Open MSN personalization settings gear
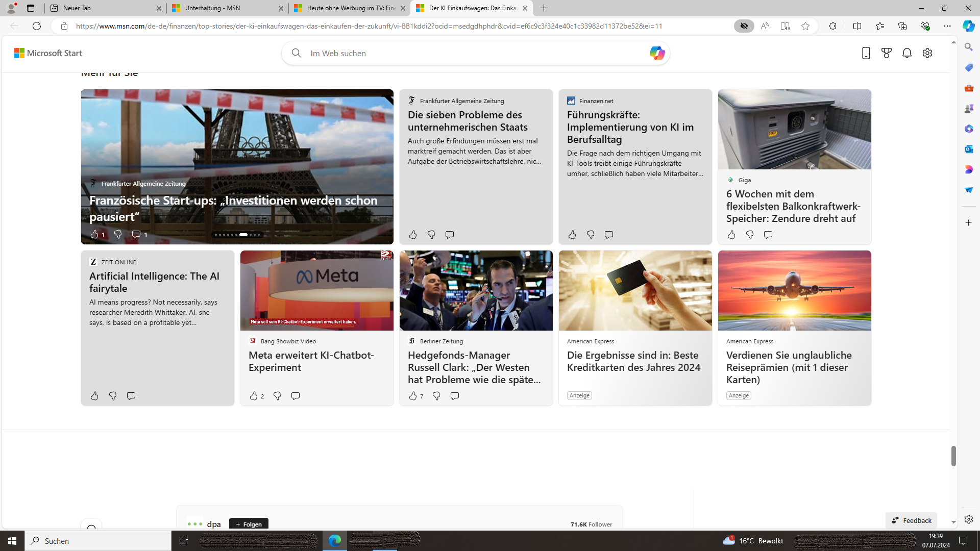The image size is (980, 551). pyautogui.click(x=927, y=53)
